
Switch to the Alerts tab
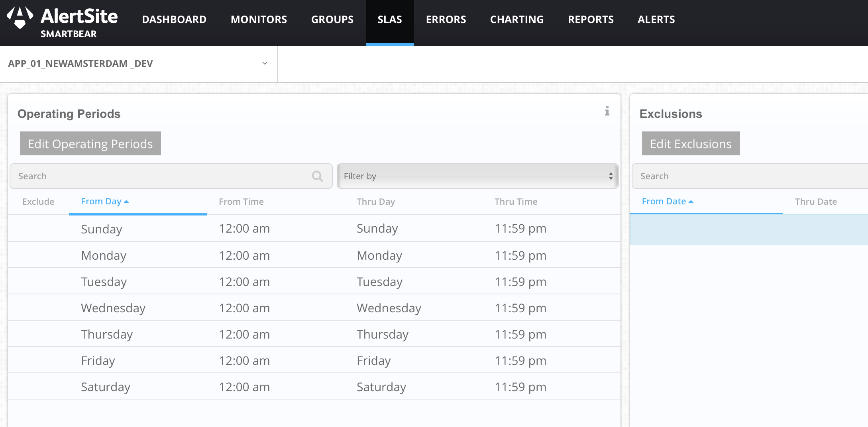pos(656,20)
